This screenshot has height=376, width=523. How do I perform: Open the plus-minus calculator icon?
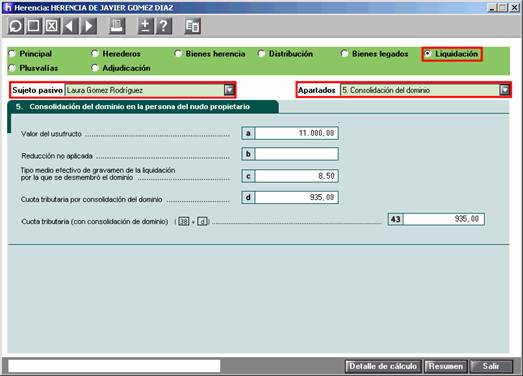(x=145, y=26)
